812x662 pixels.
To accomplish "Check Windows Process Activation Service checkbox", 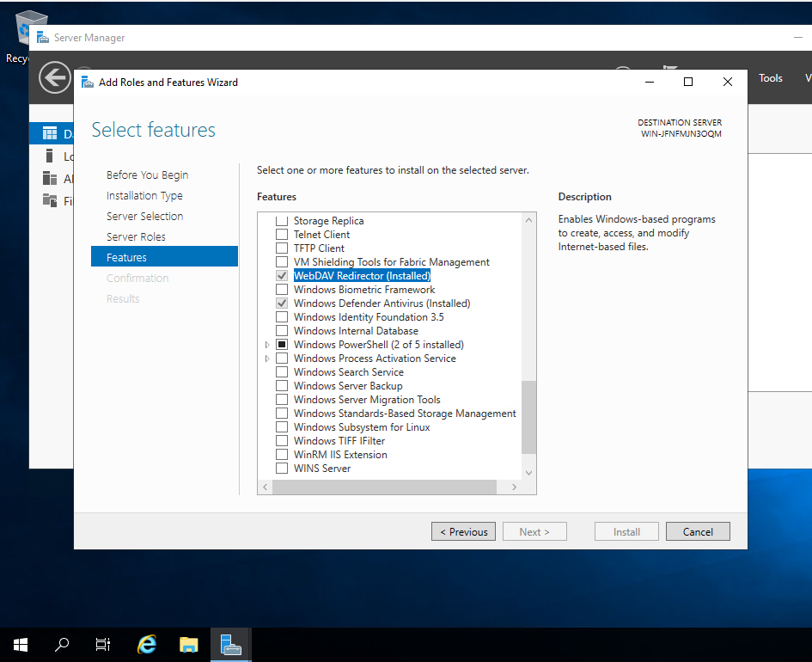I will pos(282,358).
